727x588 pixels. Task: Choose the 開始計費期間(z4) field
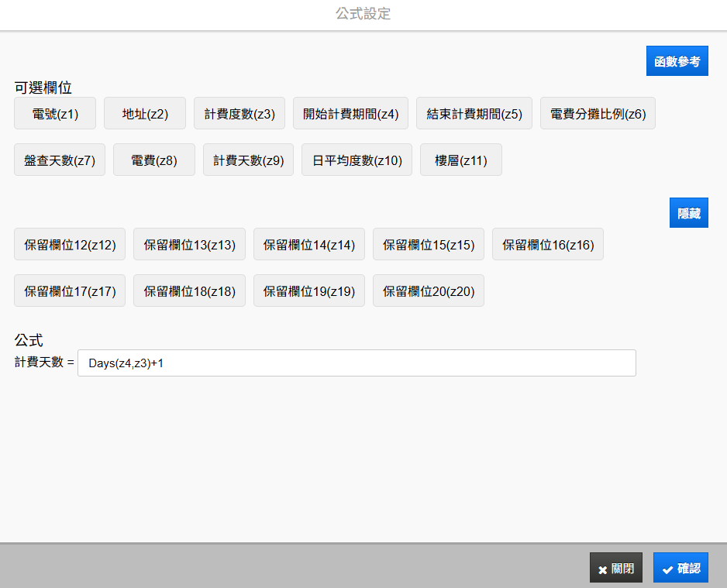pyautogui.click(x=350, y=114)
